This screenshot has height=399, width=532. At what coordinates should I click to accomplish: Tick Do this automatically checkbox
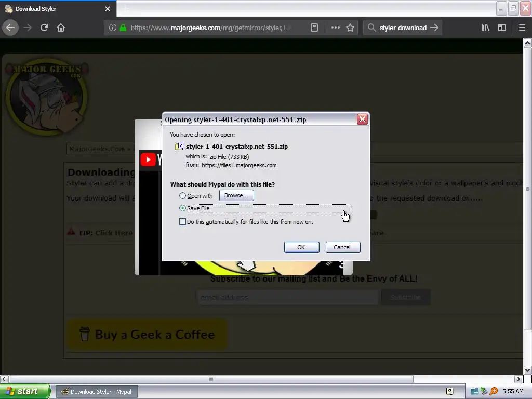(x=182, y=221)
